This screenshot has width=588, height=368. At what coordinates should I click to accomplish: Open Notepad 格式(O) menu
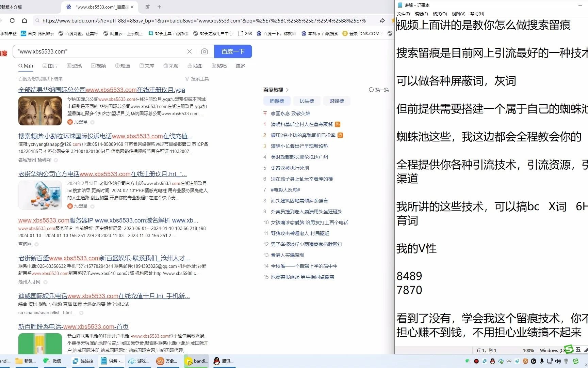point(440,14)
